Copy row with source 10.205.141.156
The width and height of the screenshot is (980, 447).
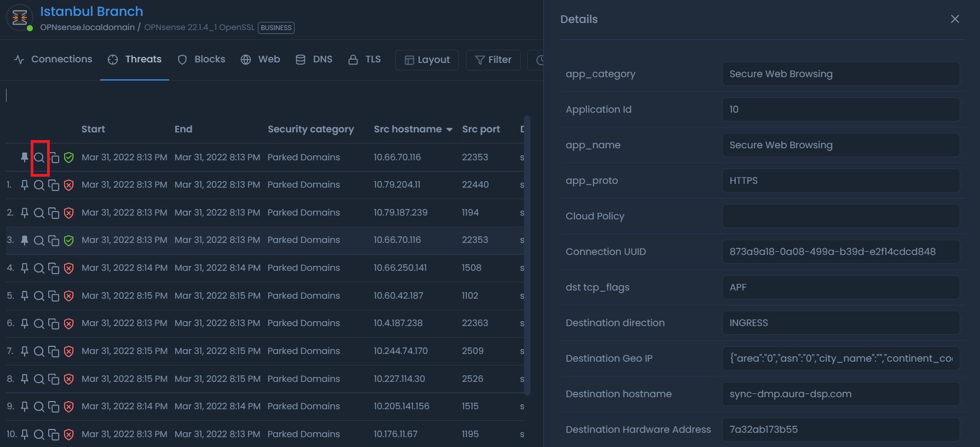pos(54,407)
